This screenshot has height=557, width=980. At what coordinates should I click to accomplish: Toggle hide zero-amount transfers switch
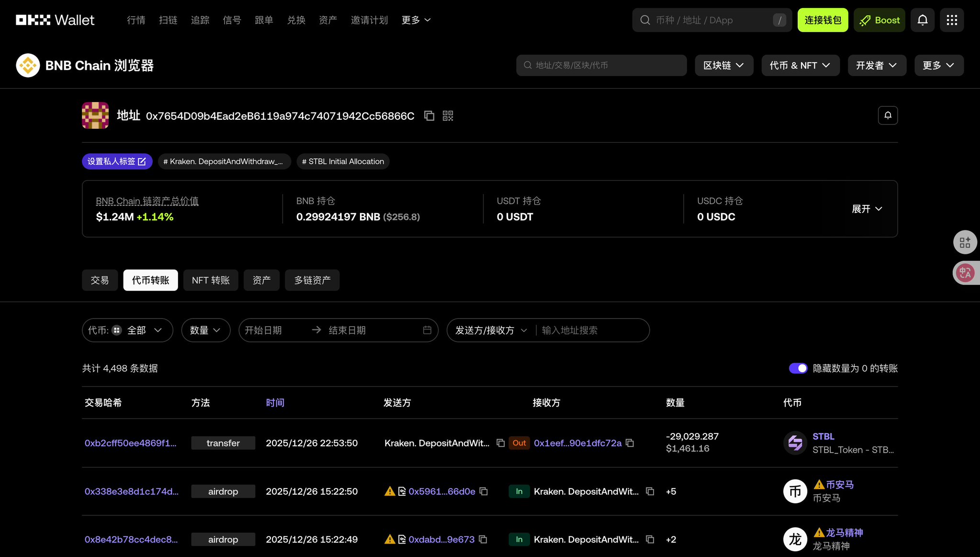[x=798, y=368]
